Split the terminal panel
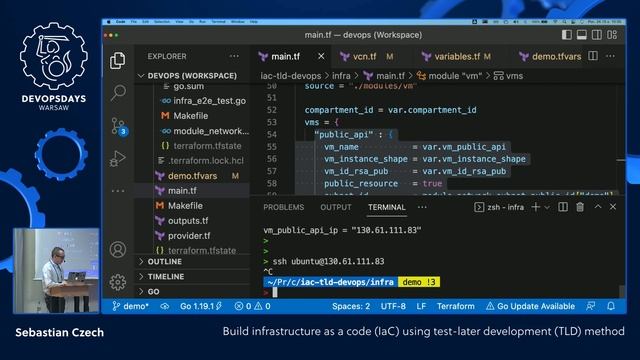 pos(563,207)
